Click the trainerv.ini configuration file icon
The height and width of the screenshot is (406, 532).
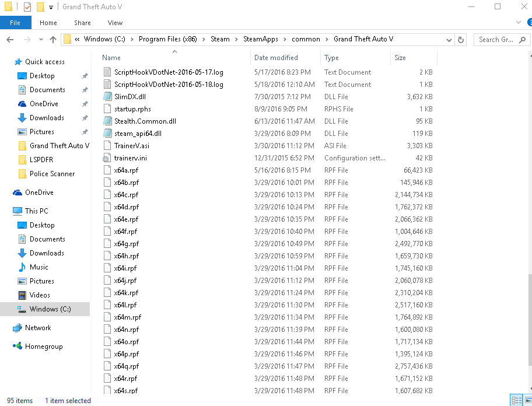pos(107,158)
